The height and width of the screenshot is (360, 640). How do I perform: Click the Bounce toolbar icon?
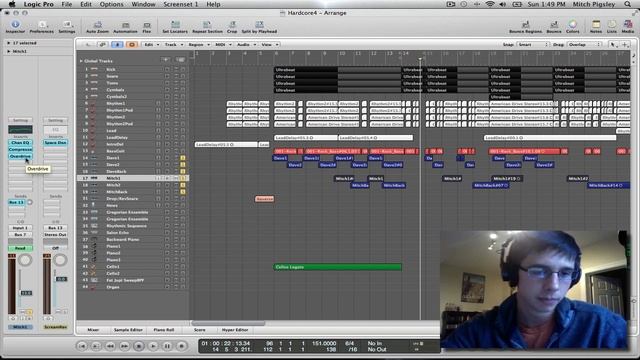[x=554, y=24]
